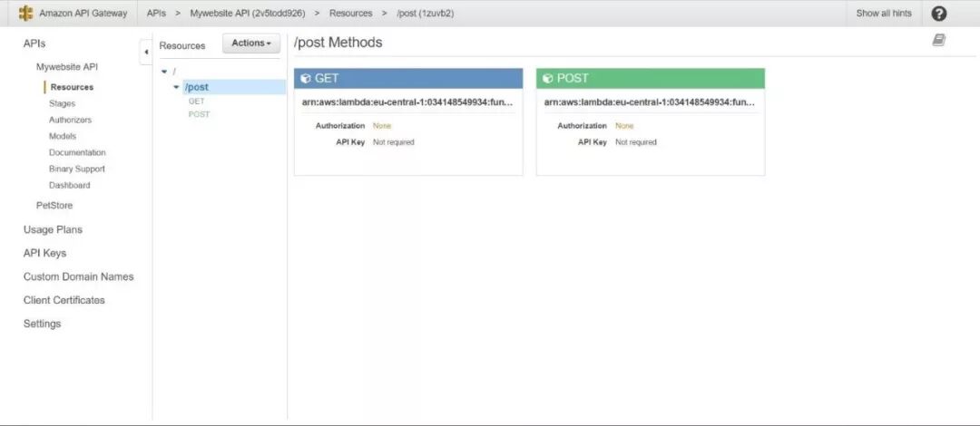Click Mywebsite API breadcrumb link
The width and height of the screenshot is (980, 426).
(248, 13)
